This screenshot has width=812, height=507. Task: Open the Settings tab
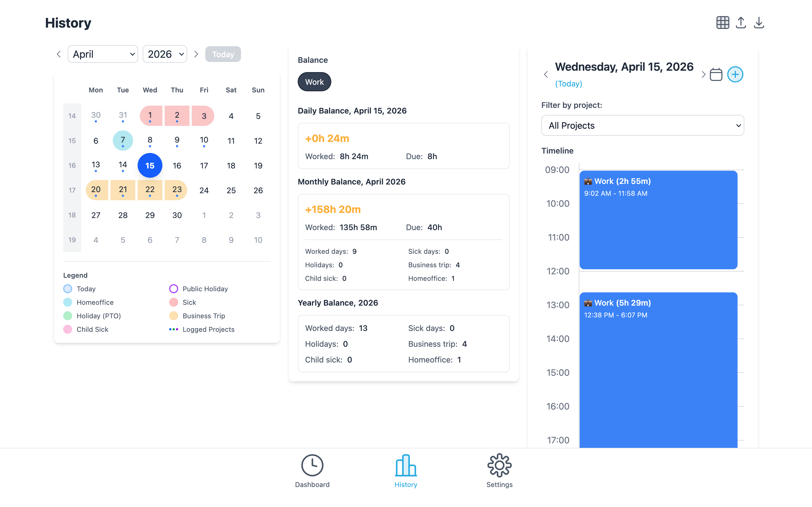click(499, 471)
